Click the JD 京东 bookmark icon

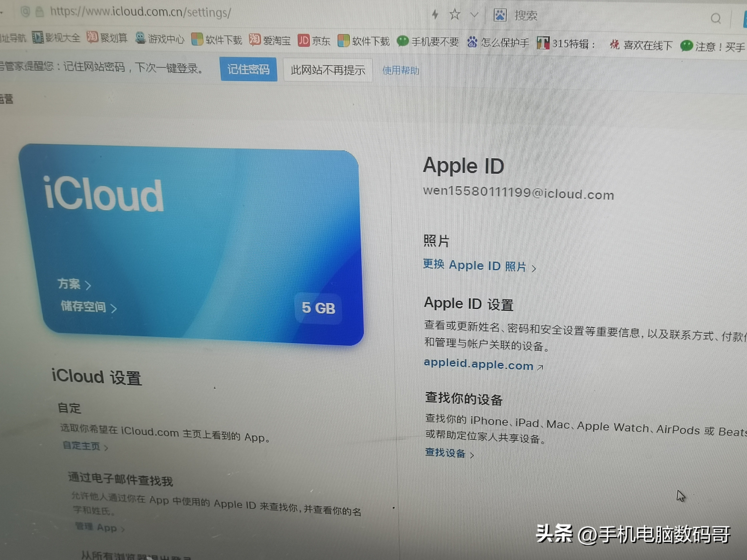304,40
